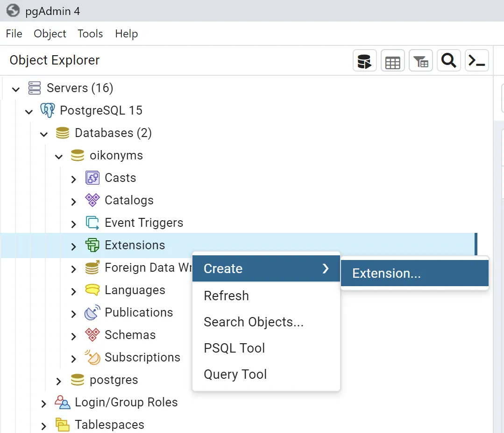Click the Schemas node icon
Viewport: 504px width, 433px height.
pos(92,335)
